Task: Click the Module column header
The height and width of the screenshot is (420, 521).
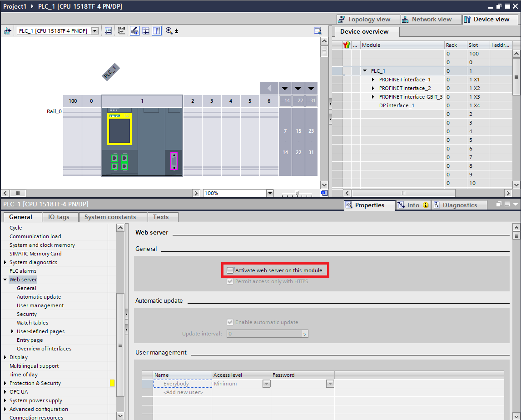Action: (x=402, y=45)
